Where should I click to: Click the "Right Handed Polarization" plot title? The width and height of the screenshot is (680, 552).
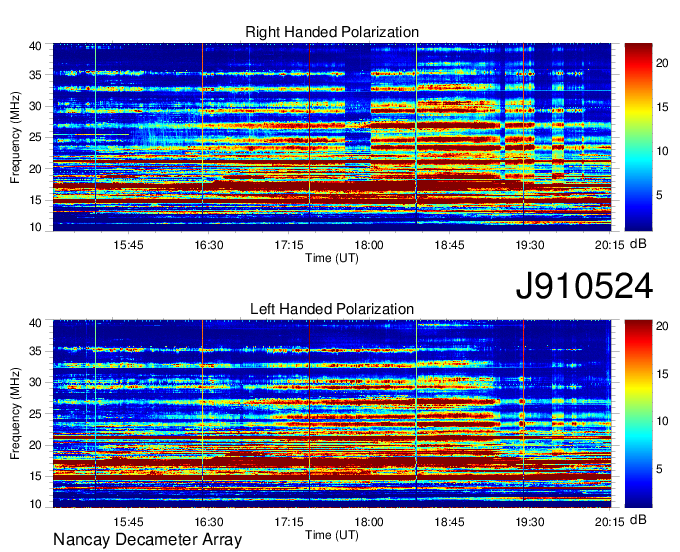click(332, 32)
